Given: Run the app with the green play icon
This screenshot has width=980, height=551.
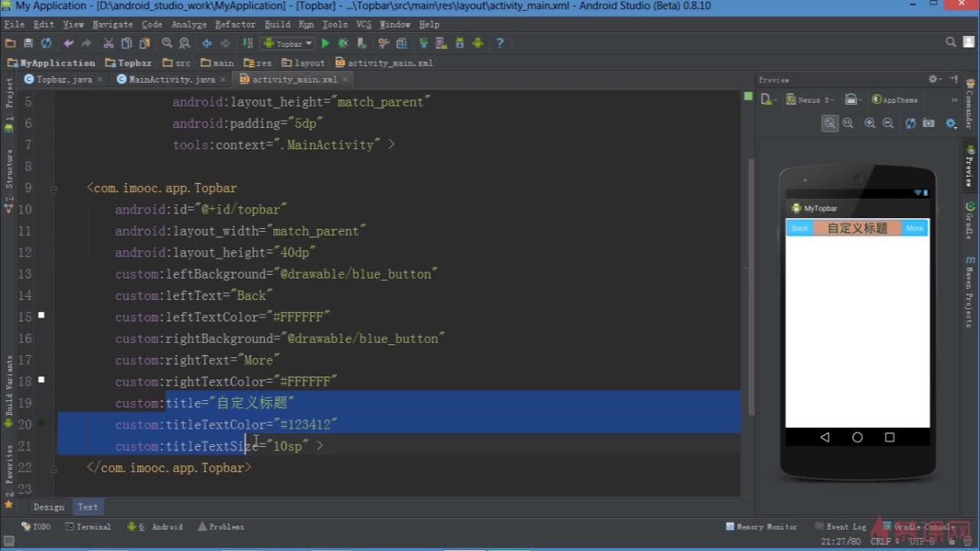Looking at the screenshot, I should (x=325, y=44).
